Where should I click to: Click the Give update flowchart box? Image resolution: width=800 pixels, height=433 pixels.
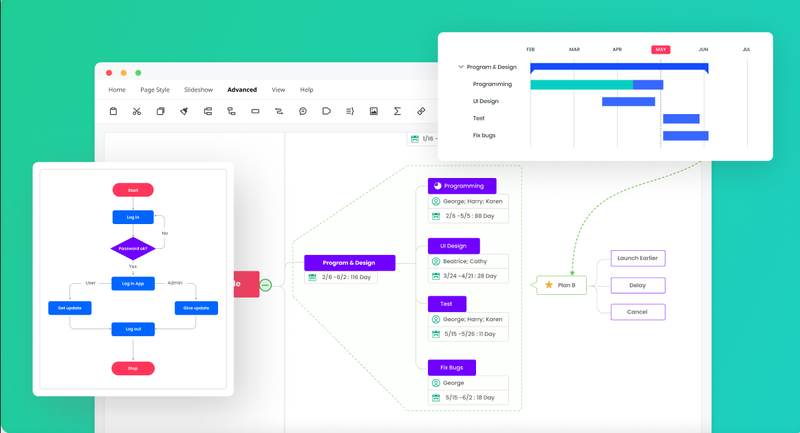[196, 308]
